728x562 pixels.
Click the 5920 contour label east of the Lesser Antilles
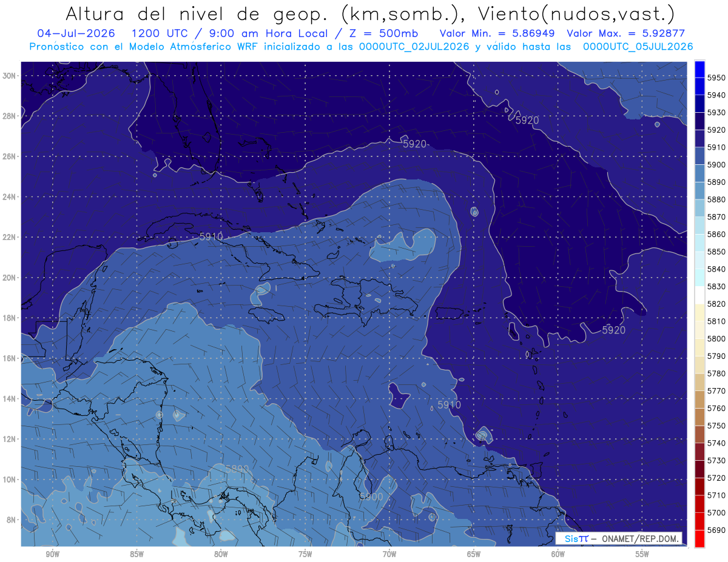[x=613, y=330]
